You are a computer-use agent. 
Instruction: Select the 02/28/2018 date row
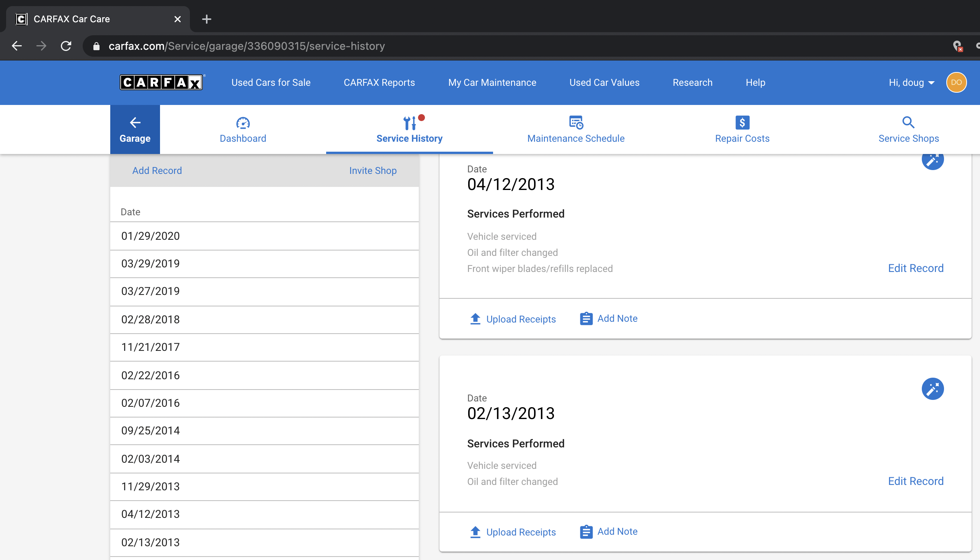tap(265, 319)
